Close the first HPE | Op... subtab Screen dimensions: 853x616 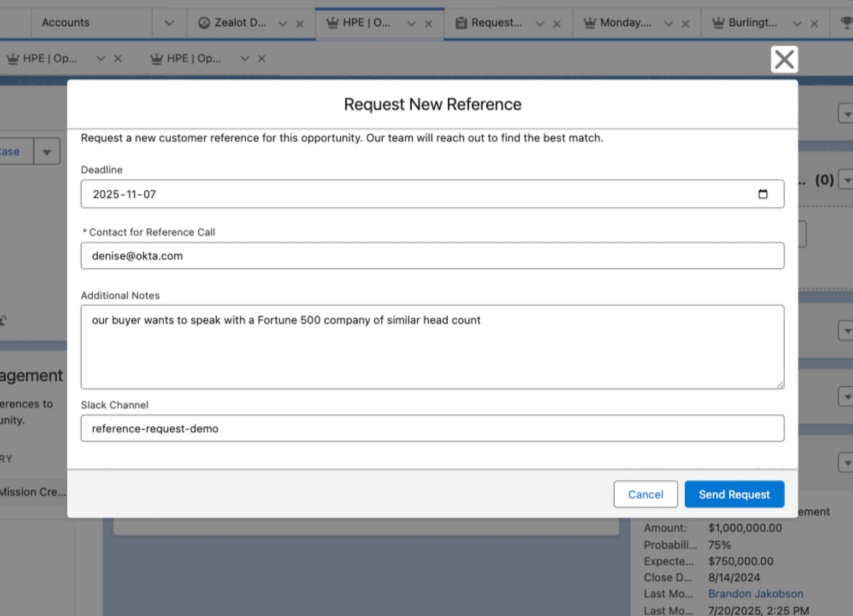[x=118, y=59]
